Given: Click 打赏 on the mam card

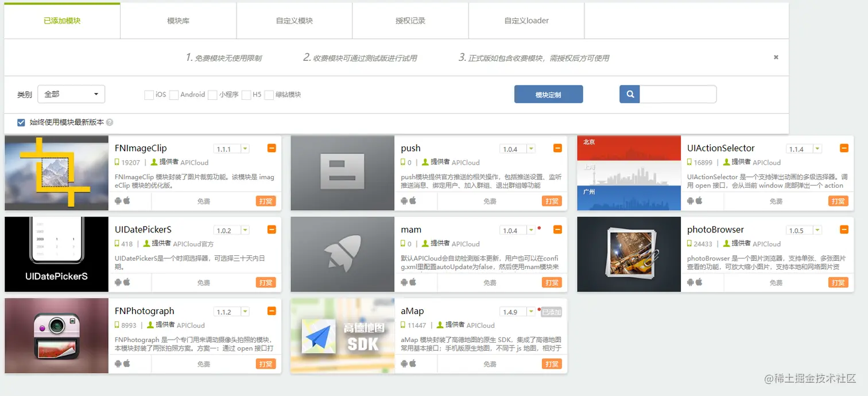Looking at the screenshot, I should [552, 282].
